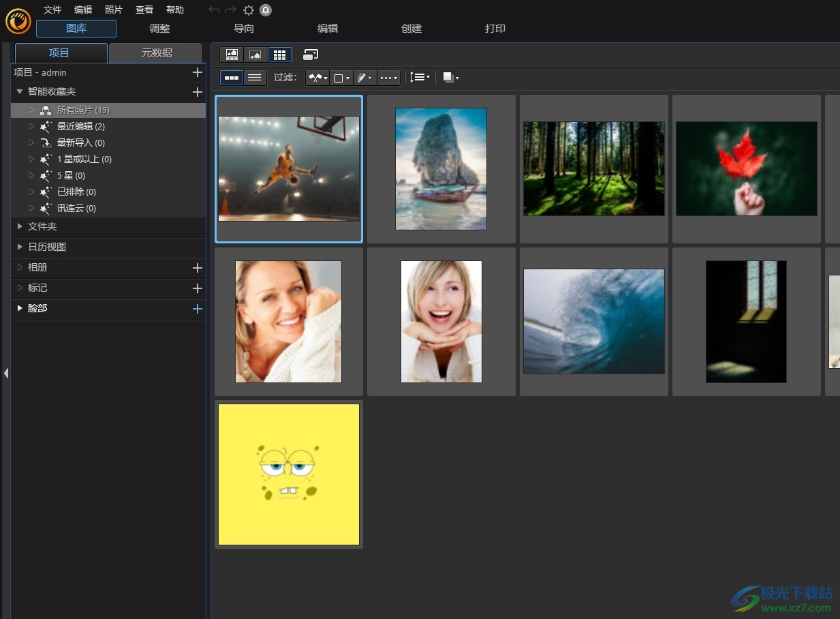Expand arrow beside 最近编辑 item
This screenshot has width=840, height=619.
click(31, 126)
